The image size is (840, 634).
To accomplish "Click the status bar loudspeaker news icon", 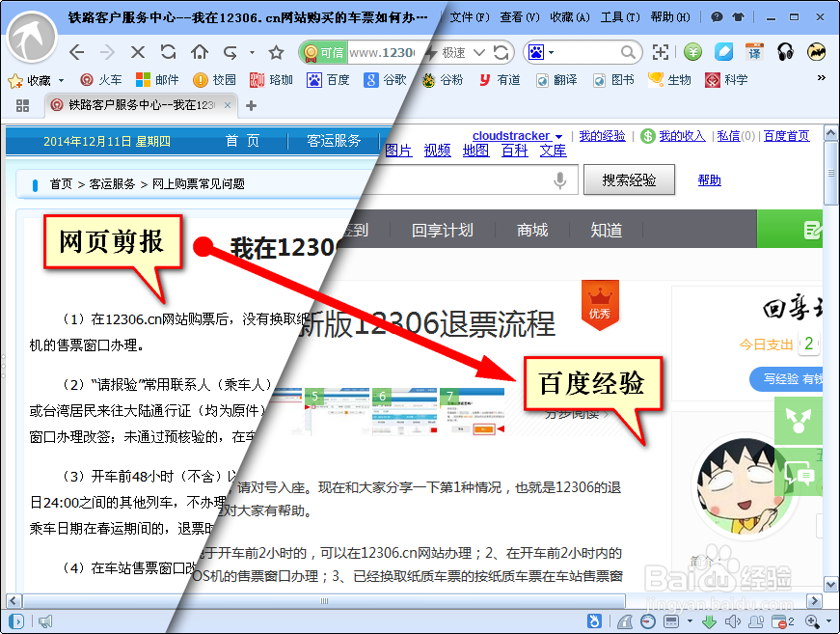I will click(x=45, y=621).
